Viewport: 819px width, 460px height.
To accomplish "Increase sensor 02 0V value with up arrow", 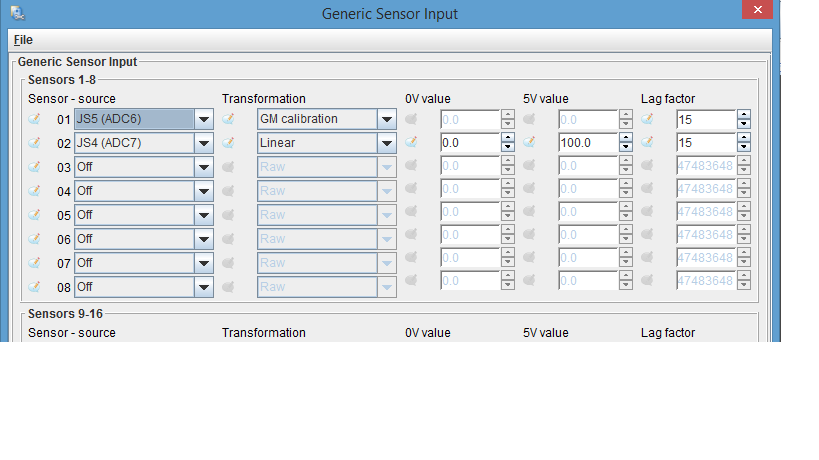I will 508,138.
